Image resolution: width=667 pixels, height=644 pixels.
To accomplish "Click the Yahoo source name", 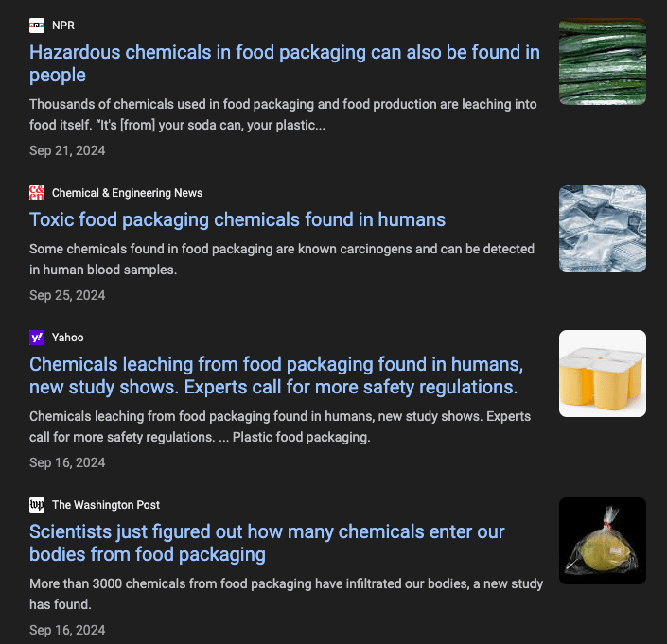I will click(x=68, y=338).
